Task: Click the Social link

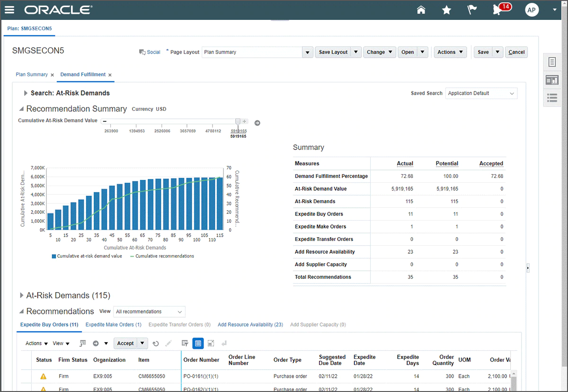Action: coord(153,52)
